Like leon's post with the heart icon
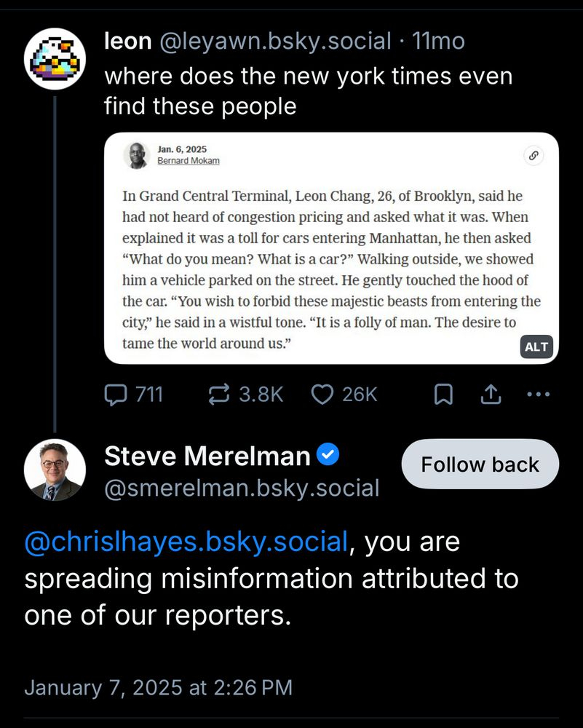This screenshot has height=728, width=583. point(322,395)
